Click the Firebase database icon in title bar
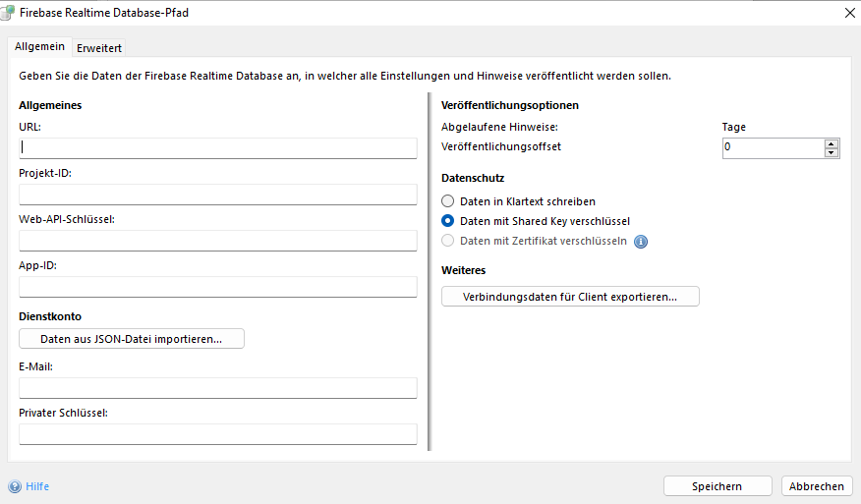Viewport: 861px width, 504px height. (8, 13)
